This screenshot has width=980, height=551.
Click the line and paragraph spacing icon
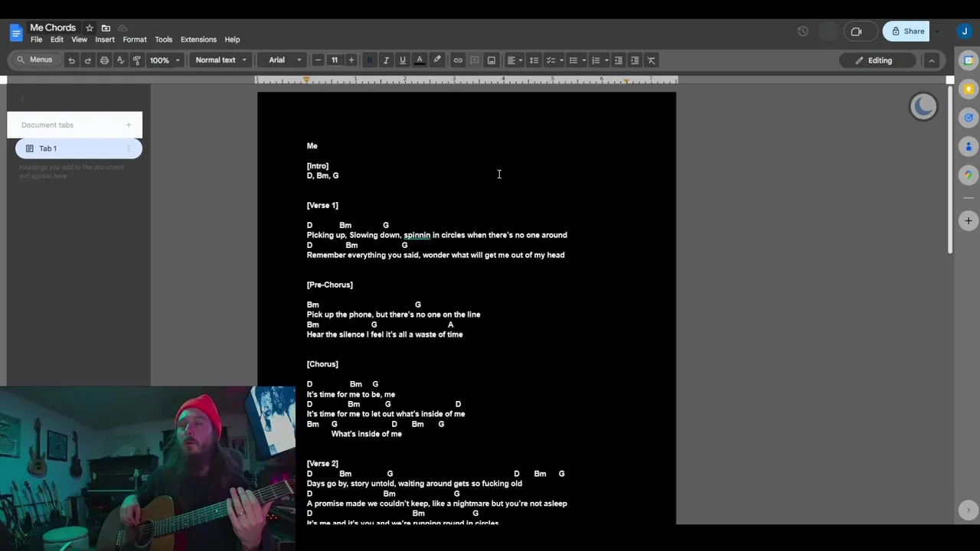click(x=534, y=60)
